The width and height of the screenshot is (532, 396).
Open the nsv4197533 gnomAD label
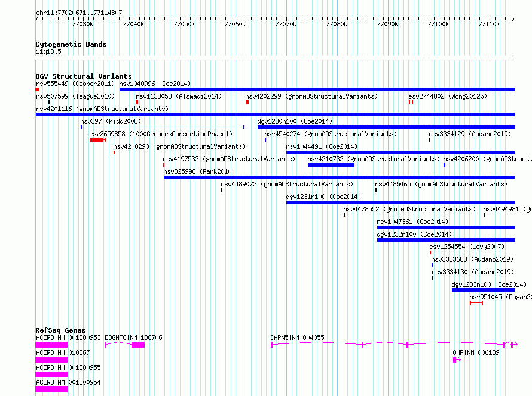[229, 159]
